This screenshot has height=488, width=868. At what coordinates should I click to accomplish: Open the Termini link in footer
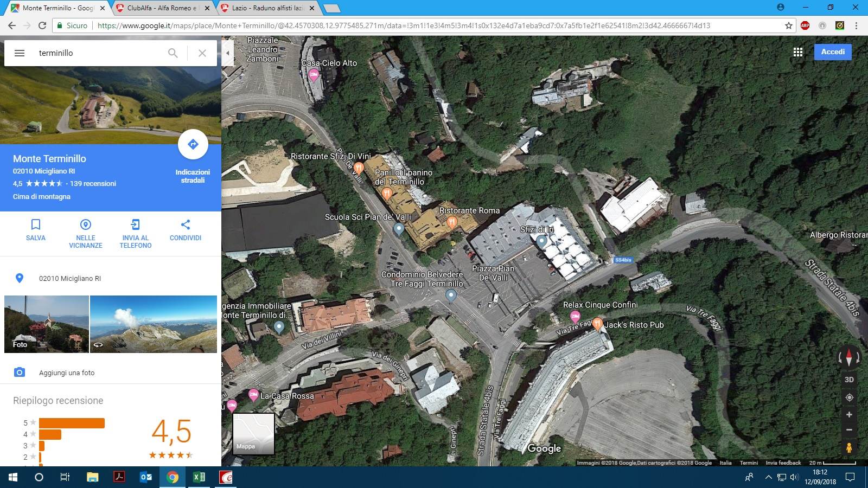click(x=749, y=463)
